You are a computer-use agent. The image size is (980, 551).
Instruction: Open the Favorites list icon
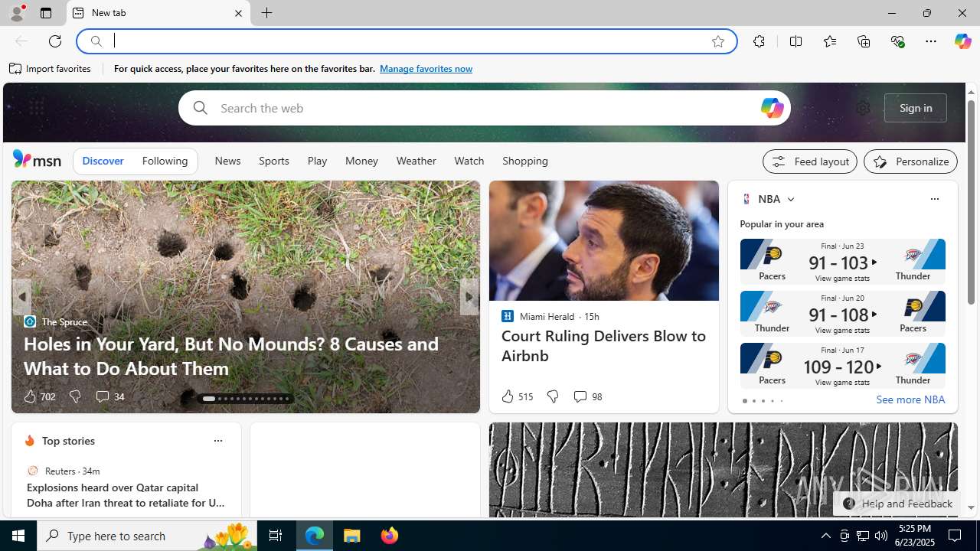click(x=829, y=41)
